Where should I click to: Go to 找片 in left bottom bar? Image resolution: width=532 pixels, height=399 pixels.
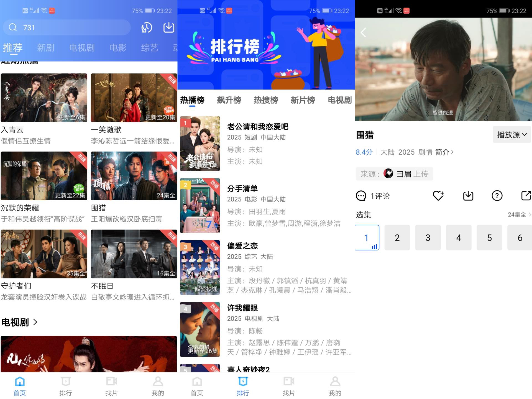111,386
